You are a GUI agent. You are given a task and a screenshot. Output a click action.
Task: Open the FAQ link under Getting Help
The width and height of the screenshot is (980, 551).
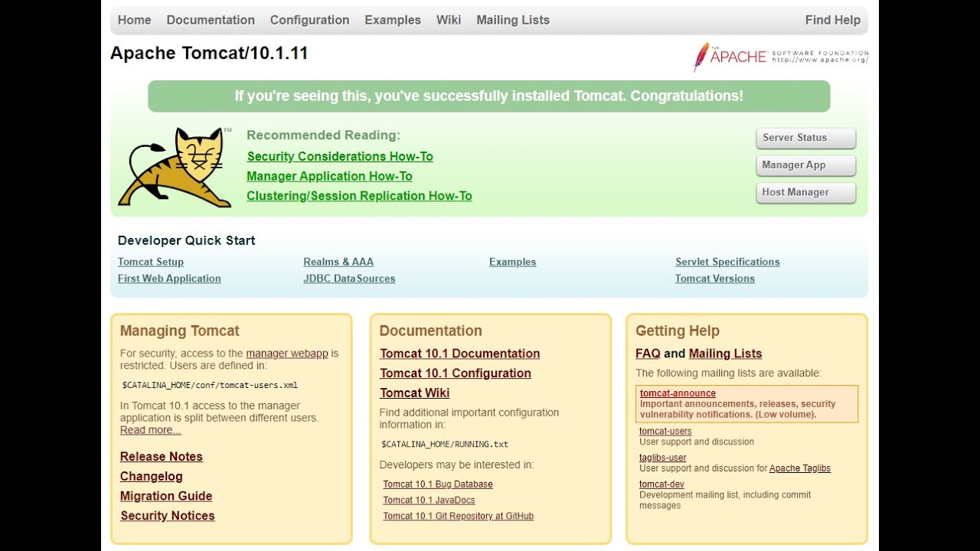click(x=648, y=354)
